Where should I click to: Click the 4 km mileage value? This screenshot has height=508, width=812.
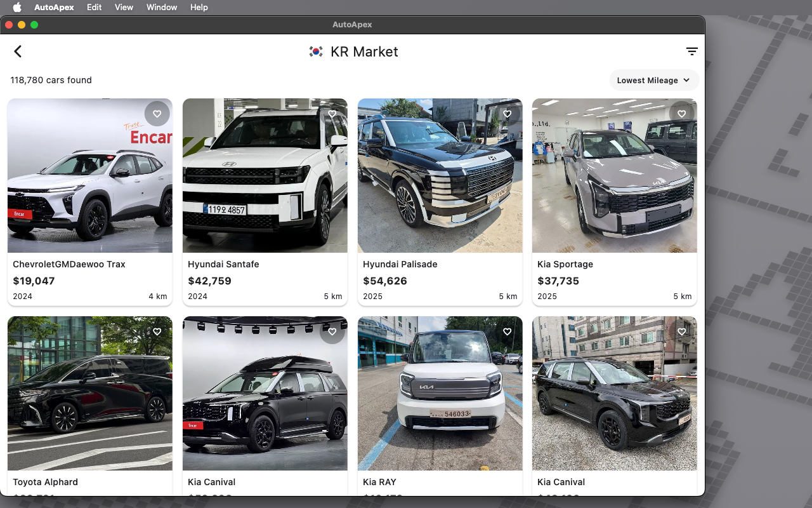click(158, 297)
